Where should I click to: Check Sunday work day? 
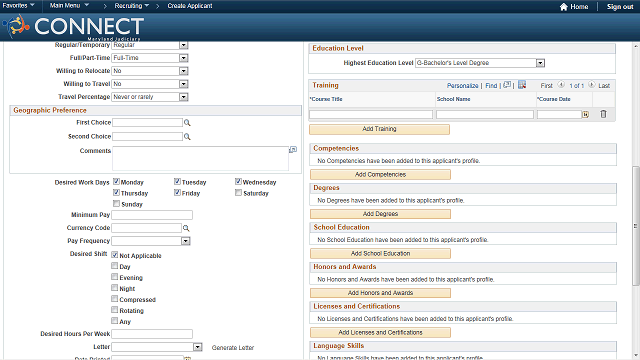pos(116,203)
